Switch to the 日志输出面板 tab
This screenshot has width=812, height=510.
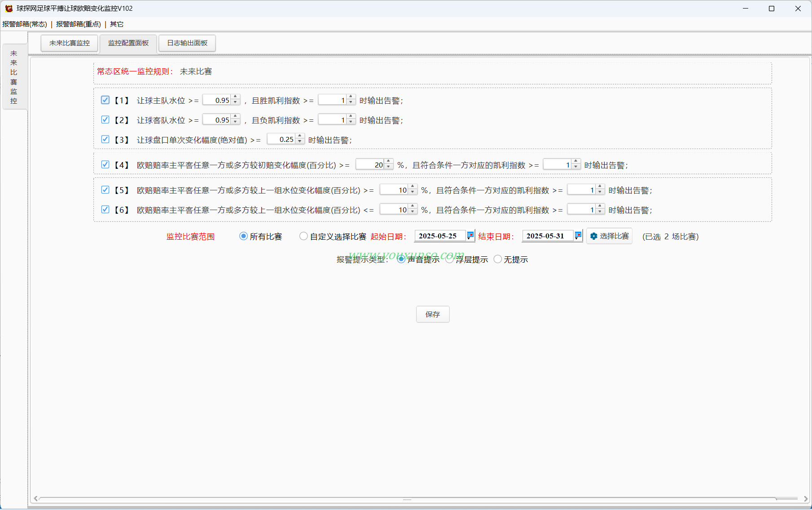[x=187, y=43]
